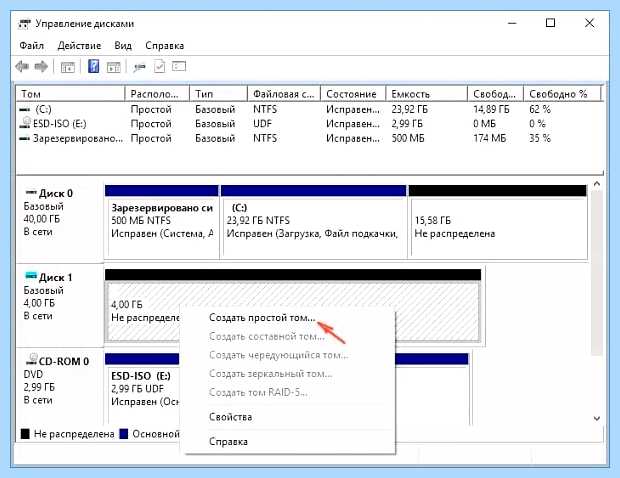Sort by the Тип column header
Screen dimensions: 620x478
point(218,94)
